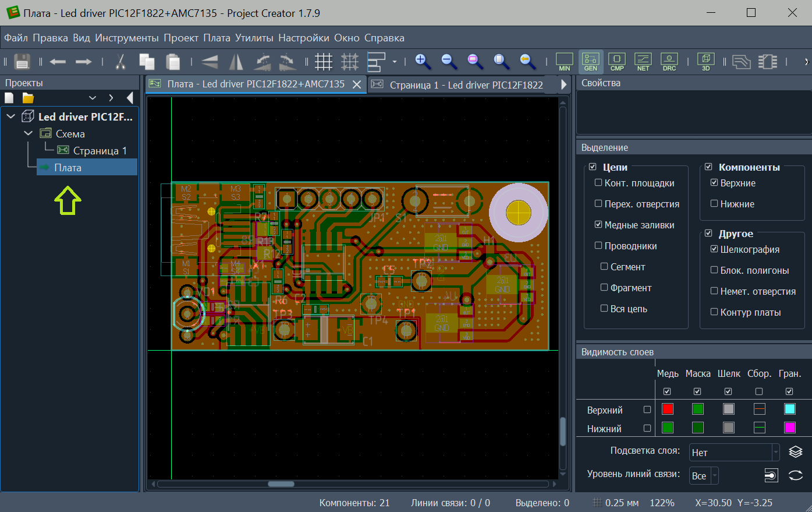Open the align tool dropdown arrow
This screenshot has width=812, height=512.
click(395, 62)
